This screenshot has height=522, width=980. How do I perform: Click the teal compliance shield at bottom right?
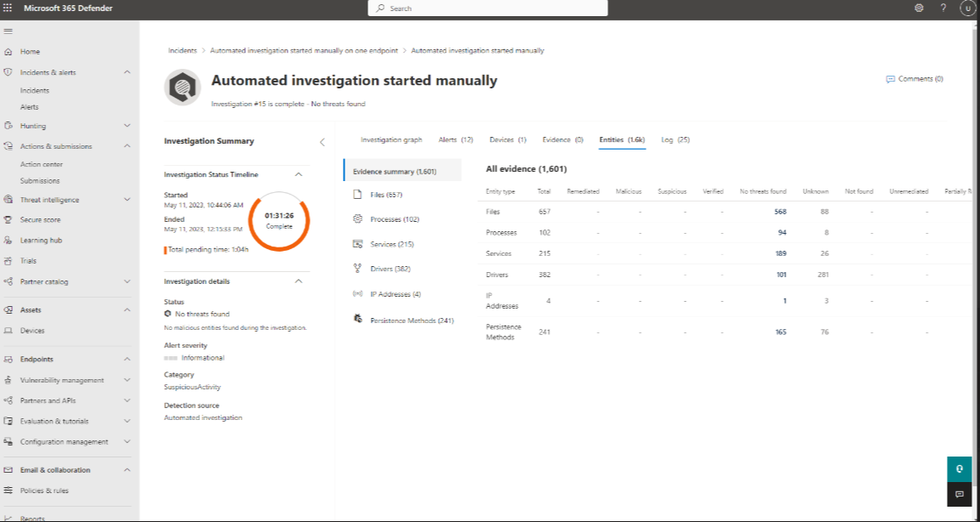tap(960, 468)
